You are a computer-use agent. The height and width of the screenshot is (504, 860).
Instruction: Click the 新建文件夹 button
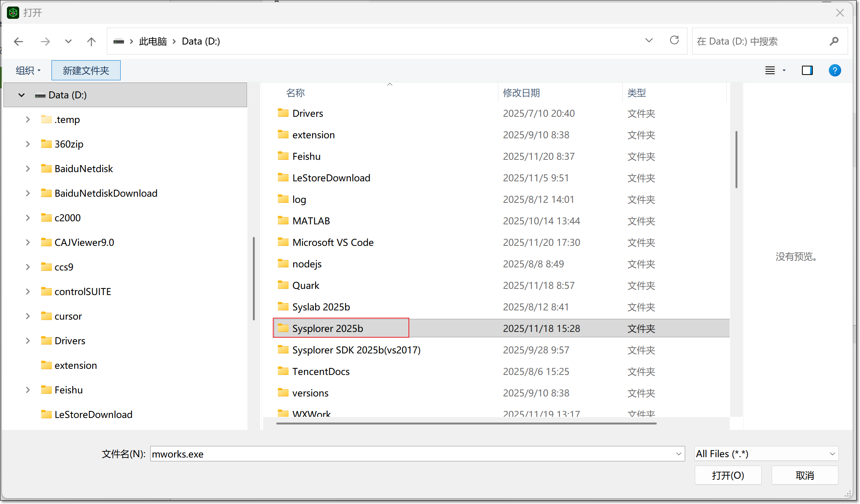[x=86, y=70]
